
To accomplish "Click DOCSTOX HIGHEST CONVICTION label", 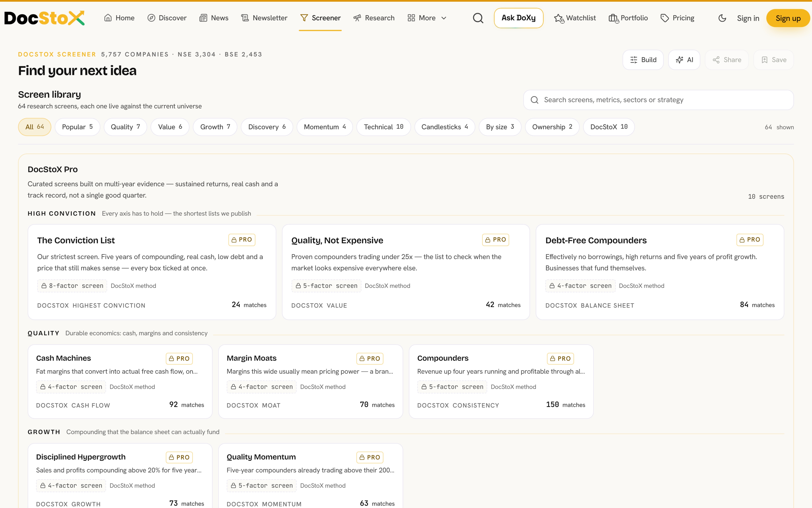I will 91,305.
